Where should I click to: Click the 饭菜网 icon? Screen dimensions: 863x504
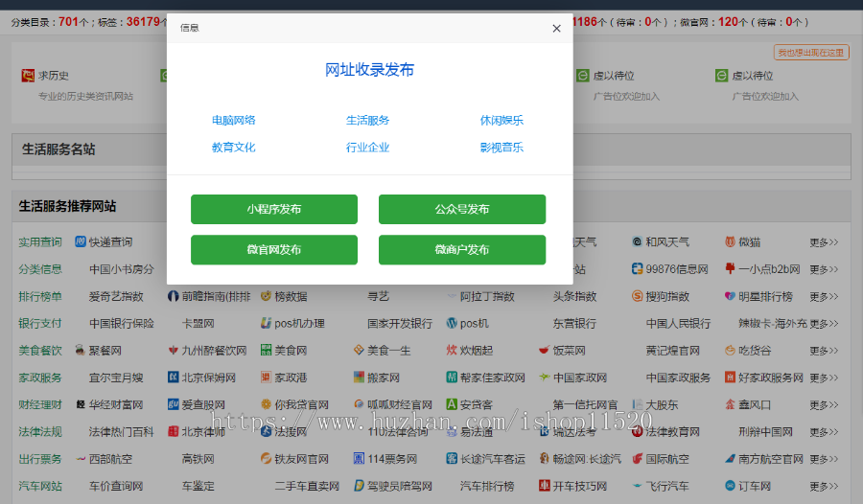pos(544,350)
